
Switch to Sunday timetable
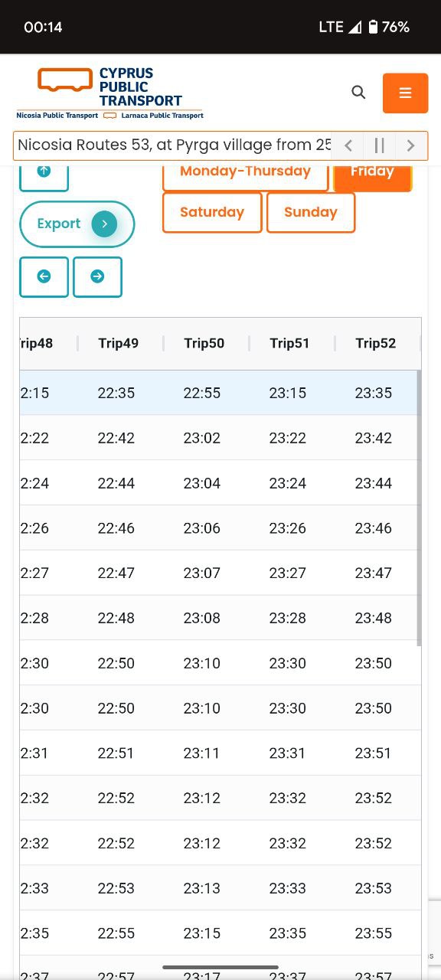click(311, 212)
